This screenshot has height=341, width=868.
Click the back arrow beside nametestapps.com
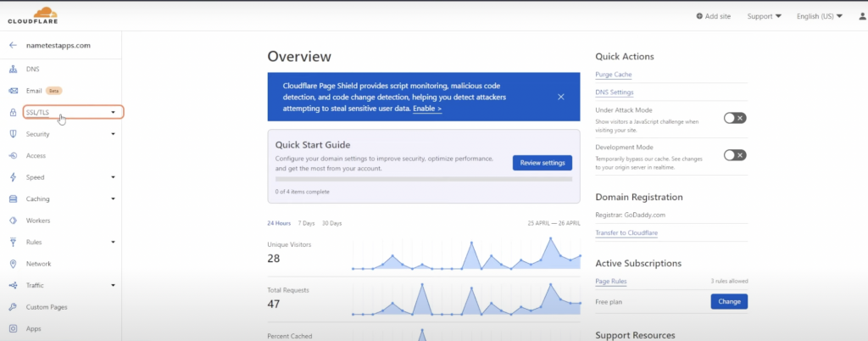[x=14, y=46]
